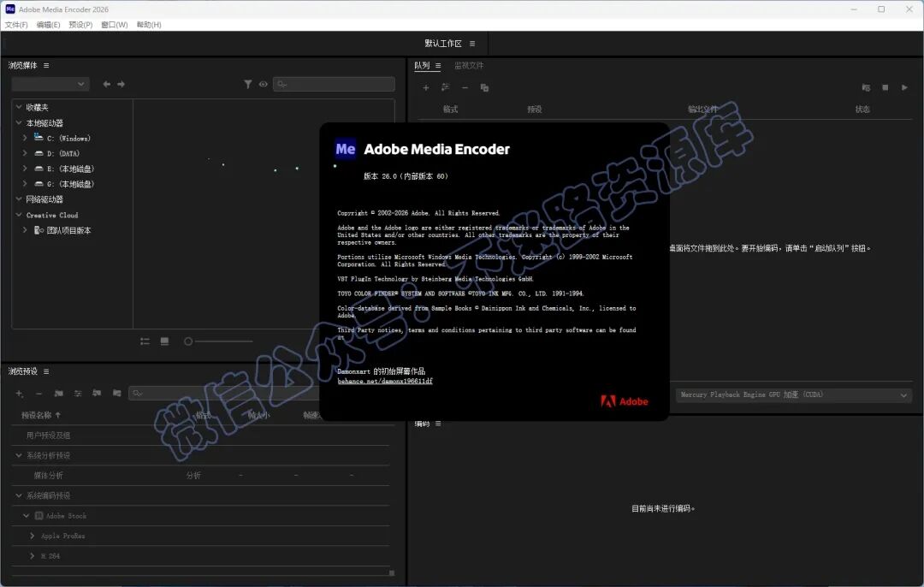The height and width of the screenshot is (587, 924).
Task: Switch media browser to list view
Action: (x=145, y=341)
